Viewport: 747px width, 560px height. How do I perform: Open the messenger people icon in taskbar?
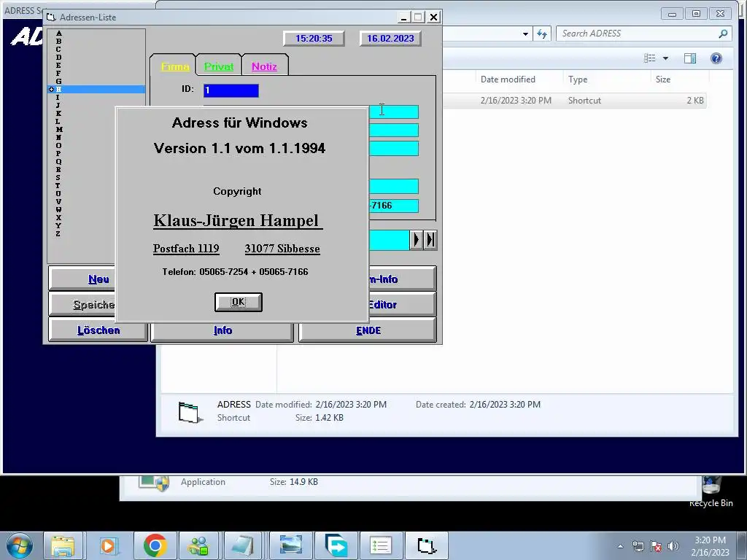coord(198,545)
